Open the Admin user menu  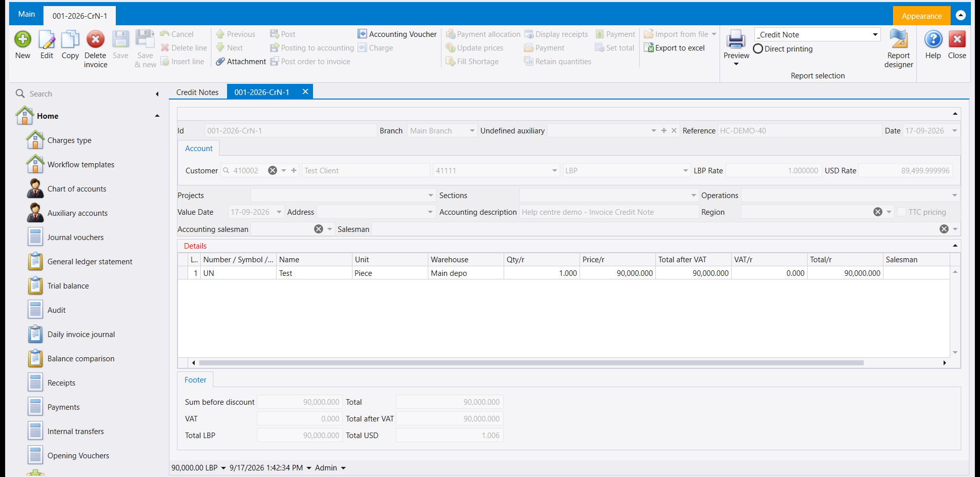point(330,468)
